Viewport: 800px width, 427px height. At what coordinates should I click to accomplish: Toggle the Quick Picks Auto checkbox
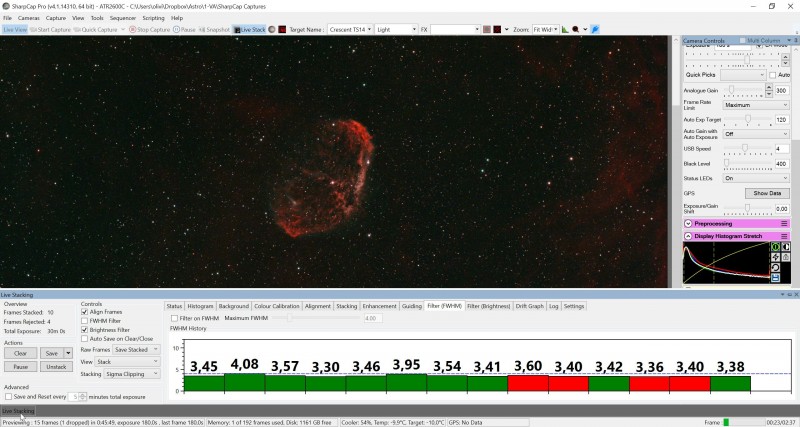coord(772,75)
